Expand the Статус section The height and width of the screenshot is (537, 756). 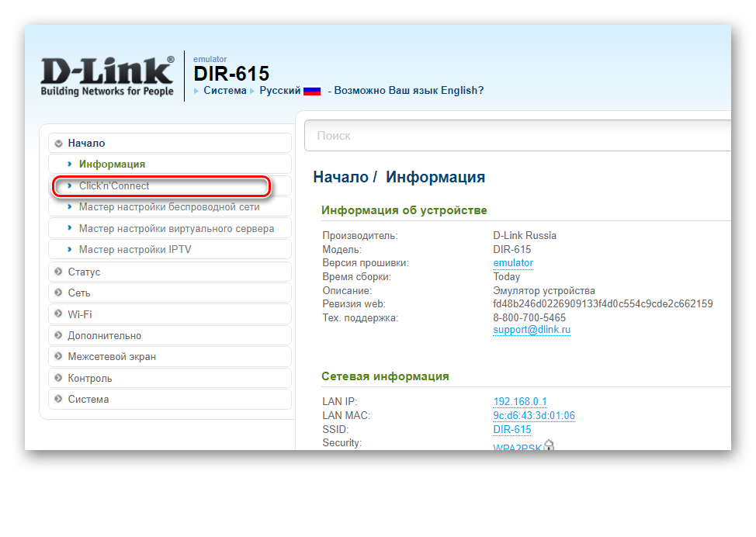point(170,272)
